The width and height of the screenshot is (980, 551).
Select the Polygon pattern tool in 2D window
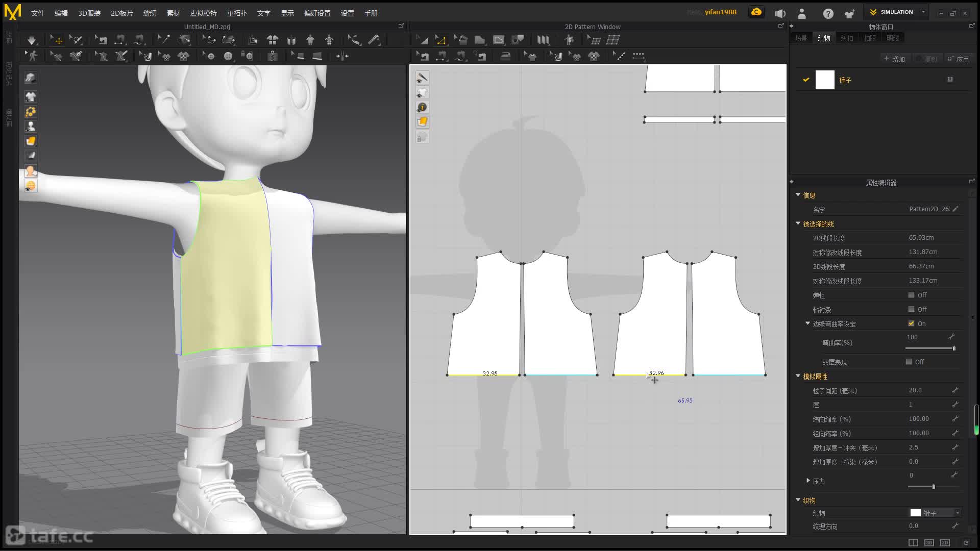pyautogui.click(x=479, y=40)
